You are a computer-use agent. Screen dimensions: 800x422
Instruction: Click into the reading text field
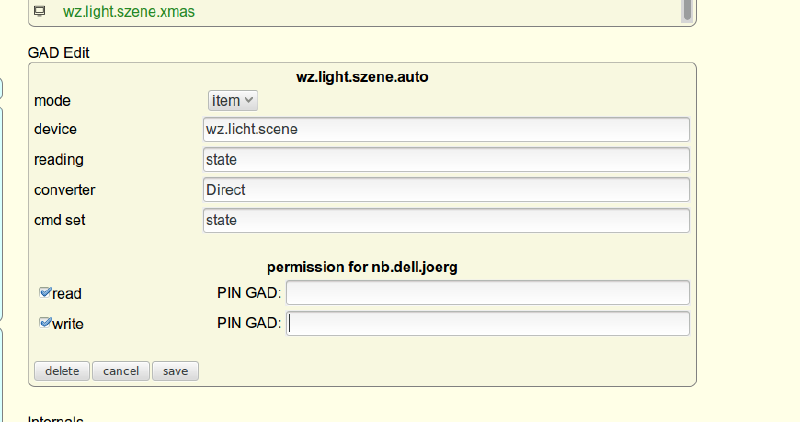(446, 159)
